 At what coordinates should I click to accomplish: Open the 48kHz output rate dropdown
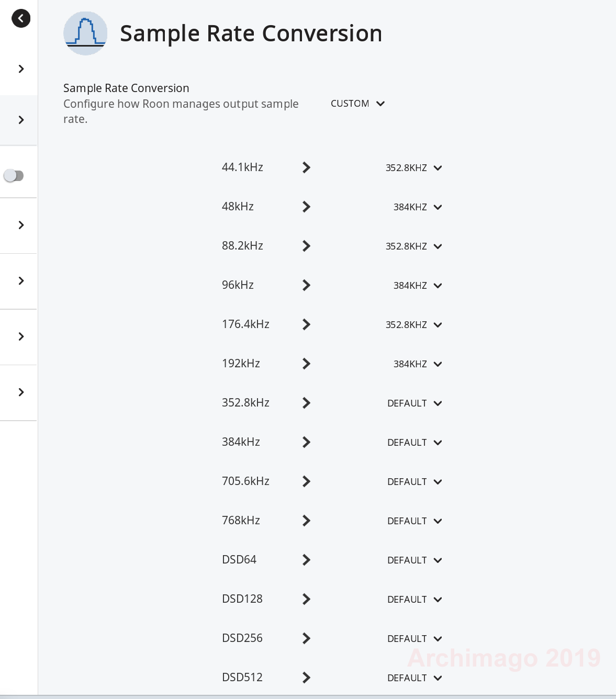[418, 207]
